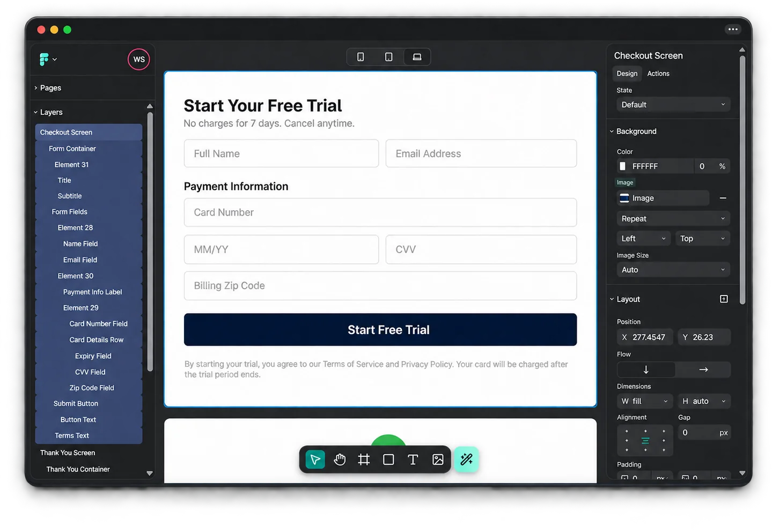Image resolution: width=772 pixels, height=532 pixels.
Task: Open the app logo menu
Action: [x=48, y=60]
